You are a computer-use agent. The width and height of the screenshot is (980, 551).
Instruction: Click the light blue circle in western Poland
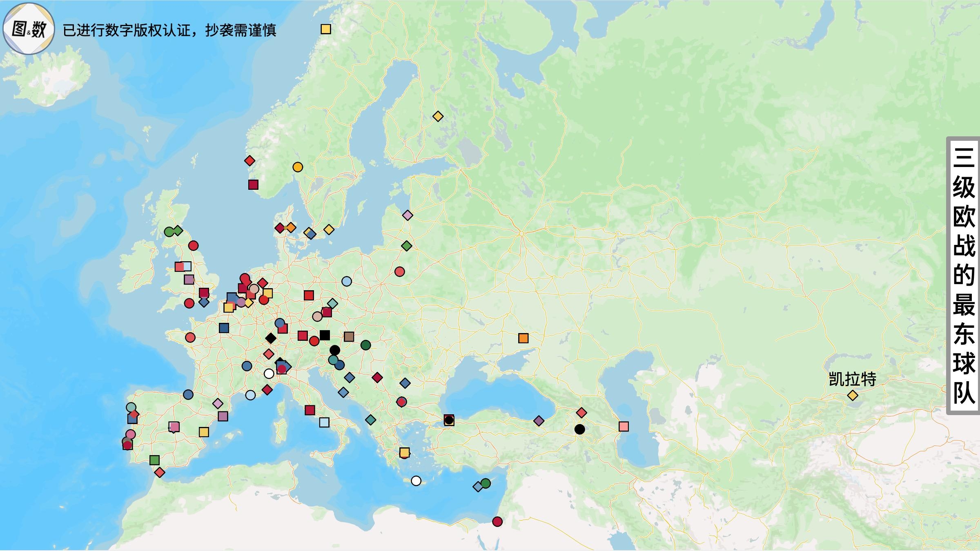(346, 281)
